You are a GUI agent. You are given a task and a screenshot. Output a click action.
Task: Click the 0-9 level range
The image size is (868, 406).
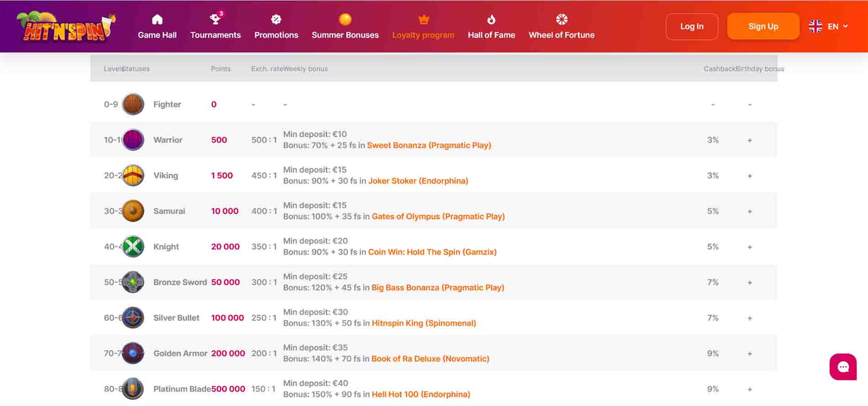(111, 104)
